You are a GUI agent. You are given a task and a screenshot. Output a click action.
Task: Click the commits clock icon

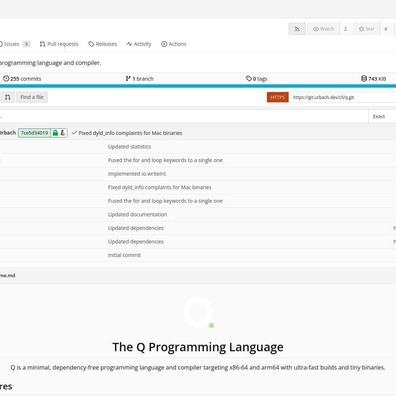pyautogui.click(x=6, y=79)
